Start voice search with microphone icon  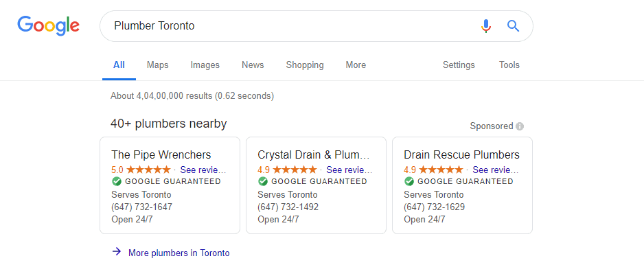(486, 26)
